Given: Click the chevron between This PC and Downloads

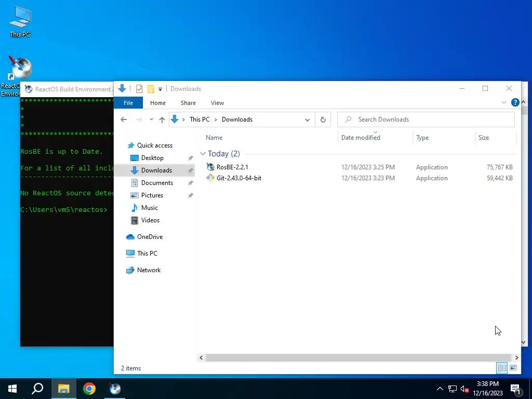Looking at the screenshot, I should point(216,119).
